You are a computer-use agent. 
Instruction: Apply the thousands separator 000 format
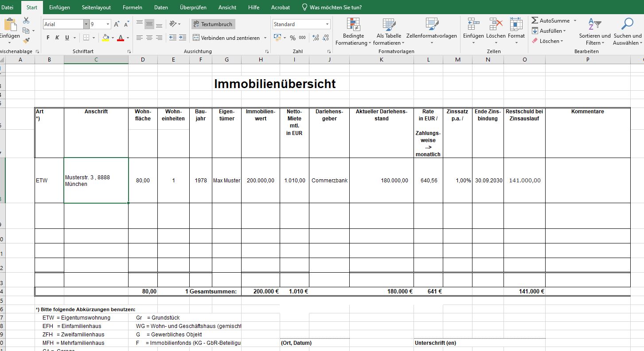pos(302,38)
